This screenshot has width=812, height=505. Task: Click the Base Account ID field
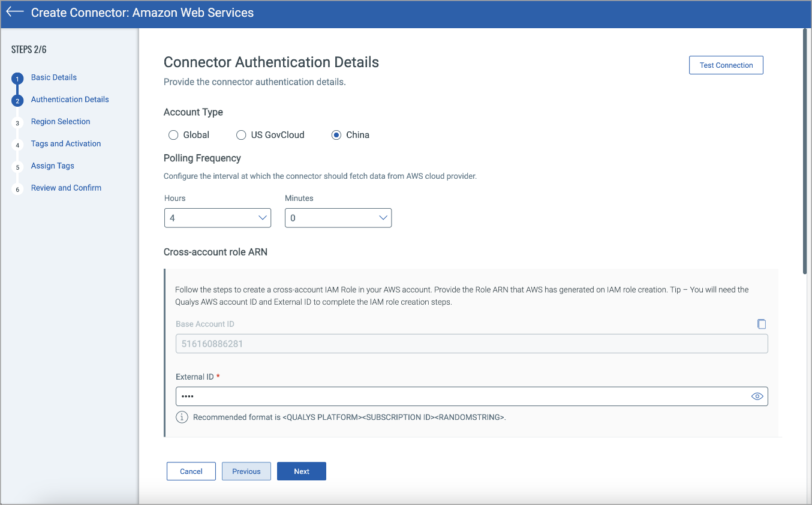pos(472,344)
